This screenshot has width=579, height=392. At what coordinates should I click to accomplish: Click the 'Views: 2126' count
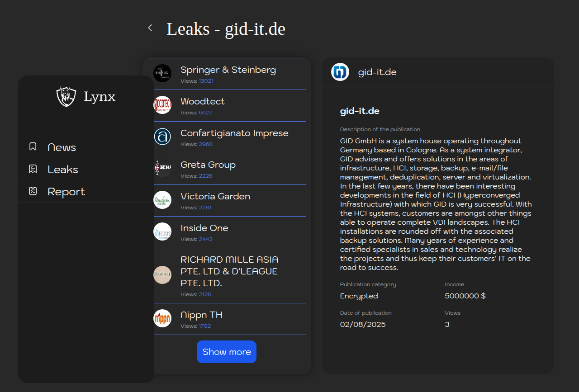(x=196, y=294)
